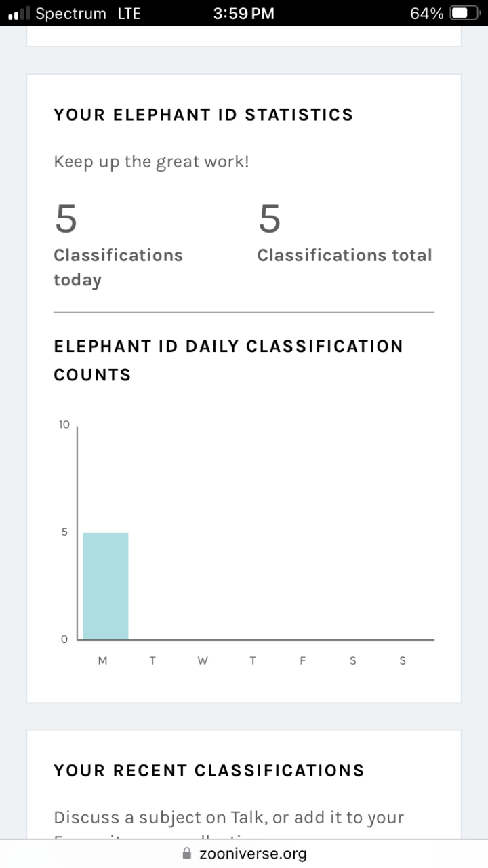488x868 pixels.
Task: Tap the lock icon beside zooniverse.org
Action: [187, 853]
